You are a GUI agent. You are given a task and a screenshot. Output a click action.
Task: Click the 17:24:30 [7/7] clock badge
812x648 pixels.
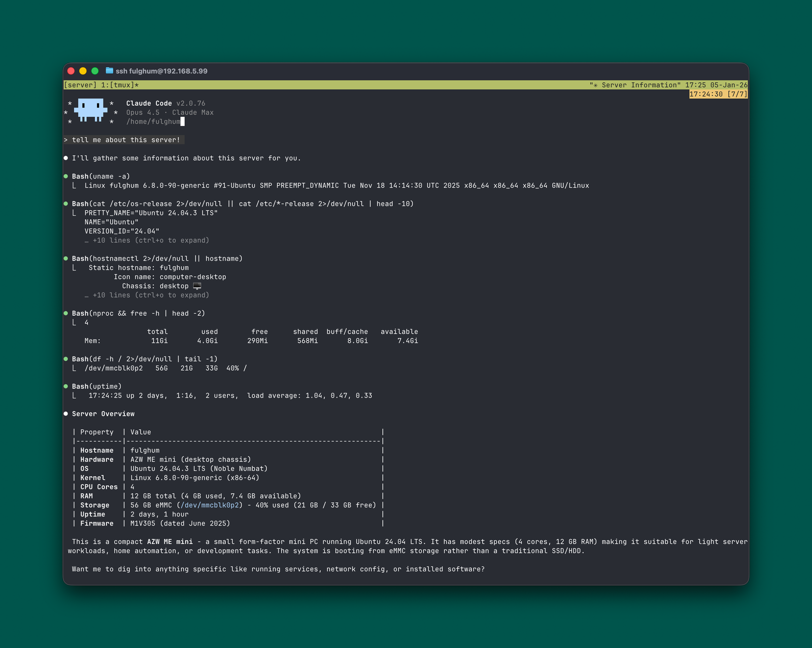pos(718,94)
